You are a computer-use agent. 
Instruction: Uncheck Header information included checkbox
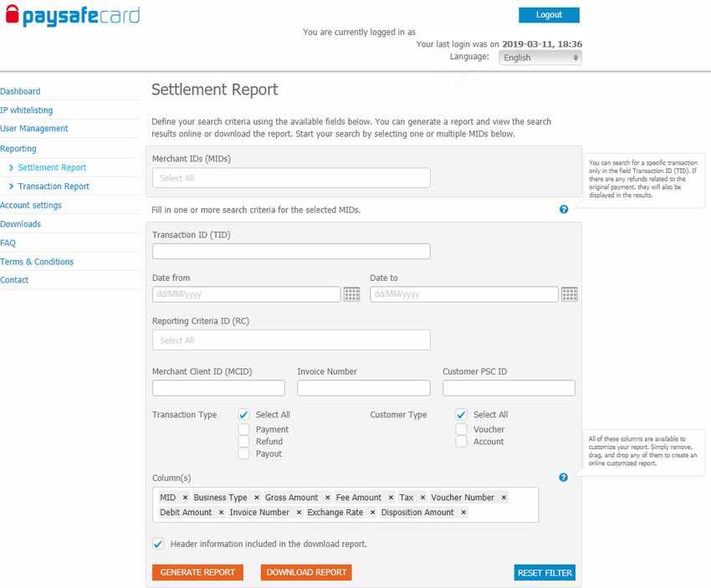click(x=158, y=544)
